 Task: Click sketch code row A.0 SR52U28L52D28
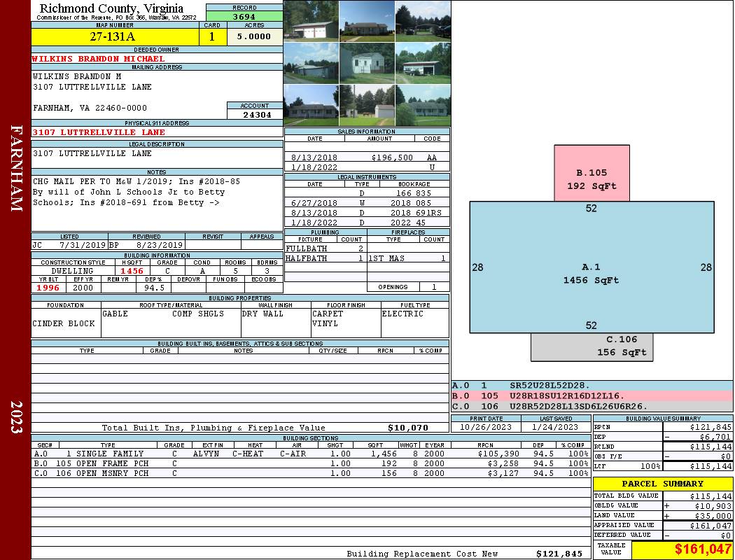click(592, 386)
